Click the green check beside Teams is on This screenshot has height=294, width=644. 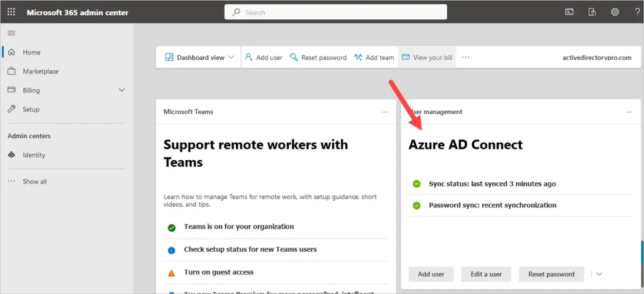point(172,227)
